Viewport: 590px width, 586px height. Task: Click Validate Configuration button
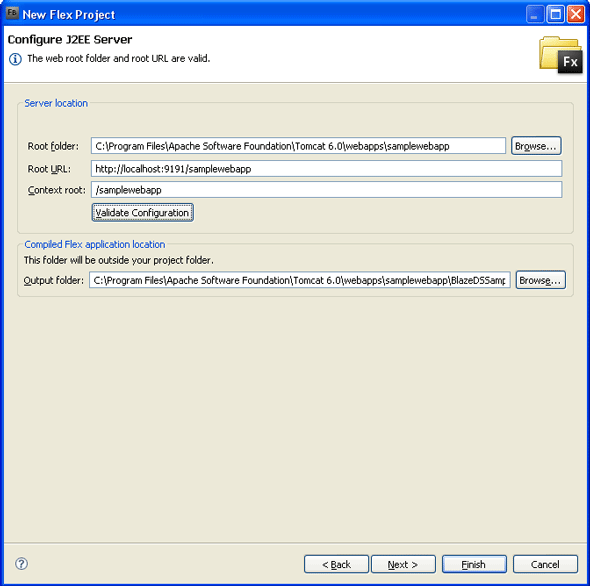[x=142, y=213]
